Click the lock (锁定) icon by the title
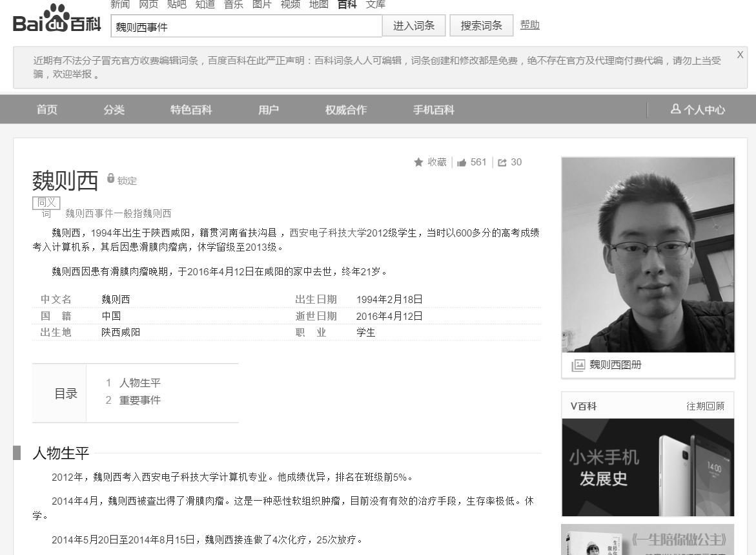The width and height of the screenshot is (756, 555). point(110,179)
